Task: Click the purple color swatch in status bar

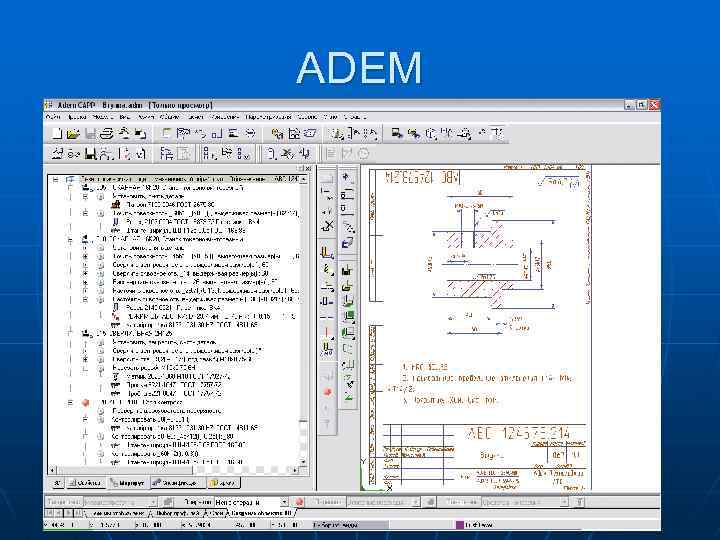Action: [x=459, y=524]
